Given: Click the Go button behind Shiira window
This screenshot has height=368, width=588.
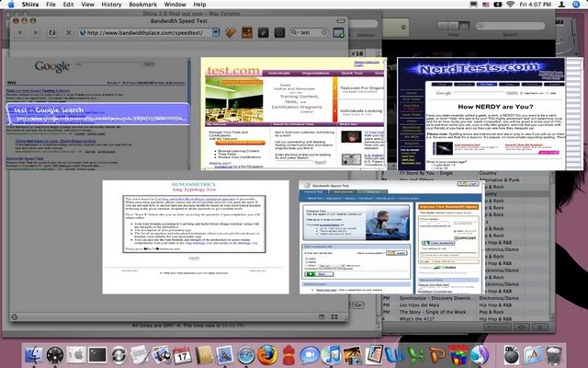Looking at the screenshot, I should click(x=358, y=305).
